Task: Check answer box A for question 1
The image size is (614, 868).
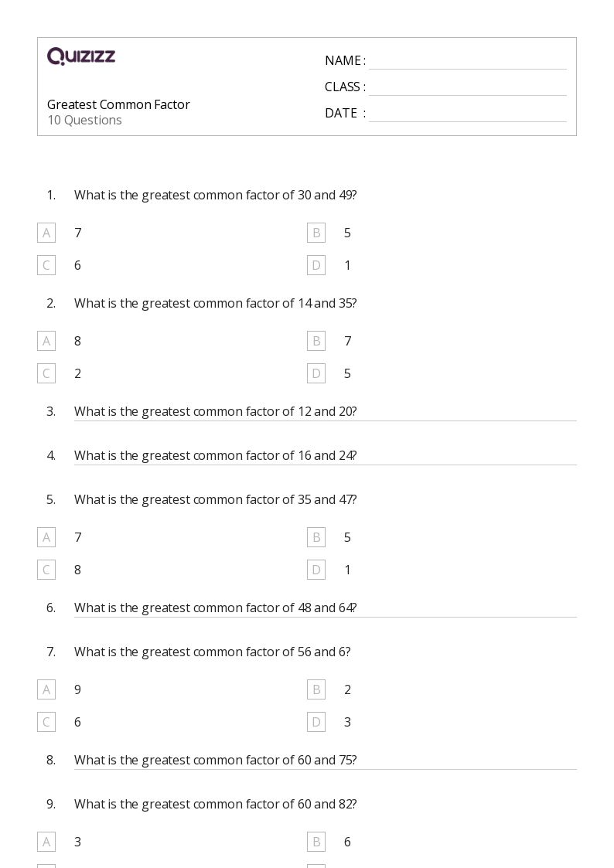Action: click(x=46, y=233)
